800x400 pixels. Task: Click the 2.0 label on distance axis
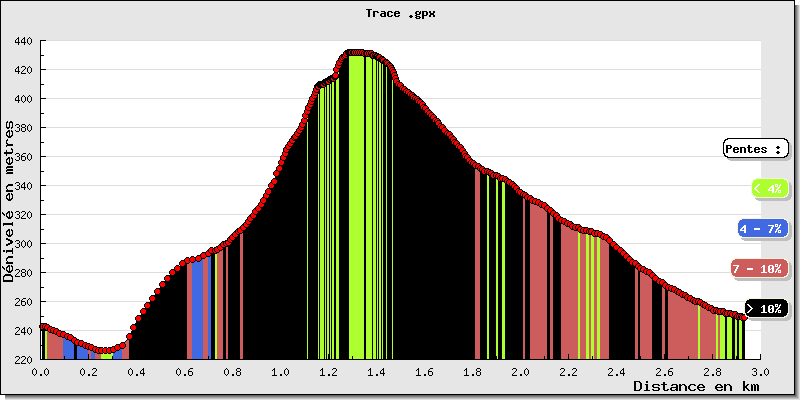(520, 371)
